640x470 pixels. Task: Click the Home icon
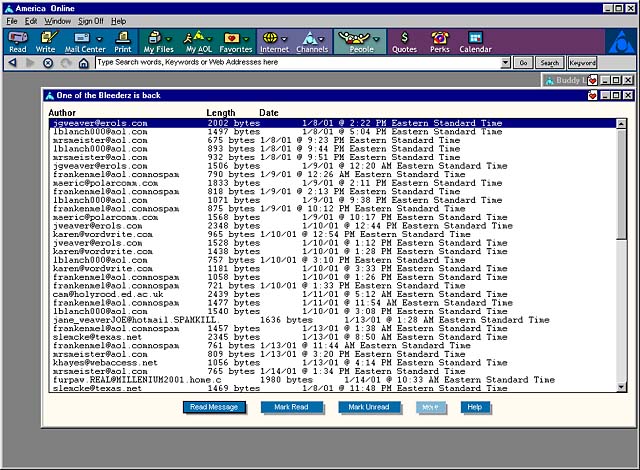83,63
